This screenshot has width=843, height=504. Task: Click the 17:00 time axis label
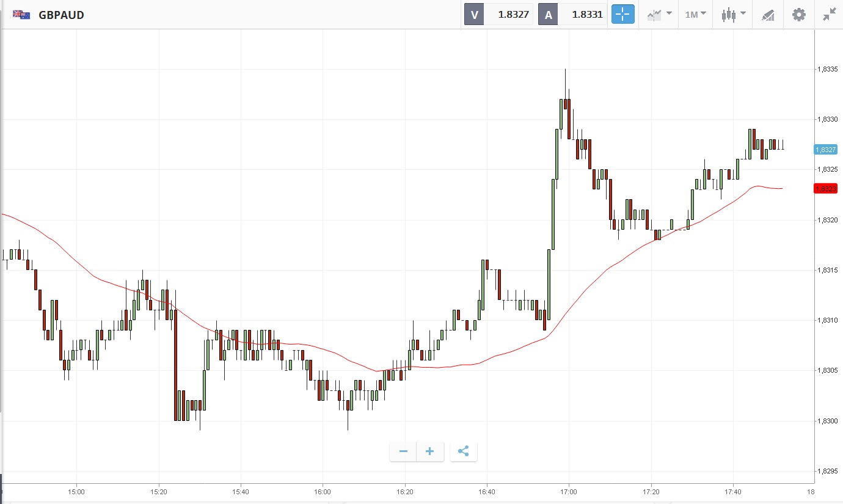click(569, 492)
